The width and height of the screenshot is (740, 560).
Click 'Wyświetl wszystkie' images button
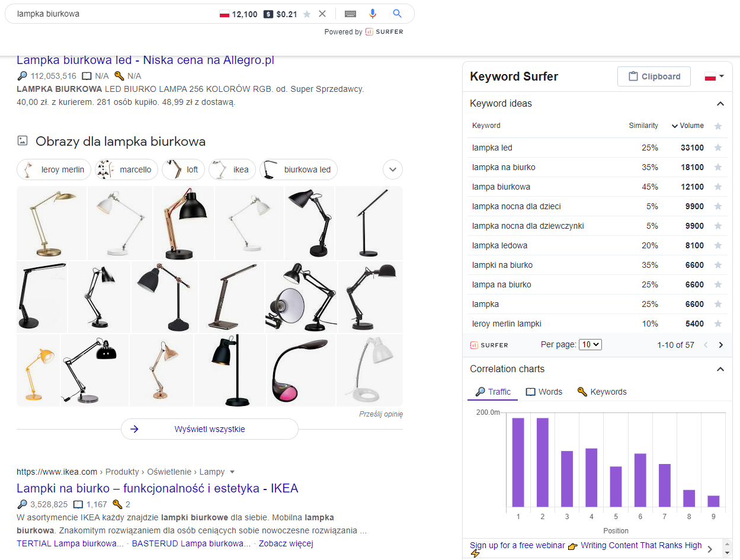point(210,429)
